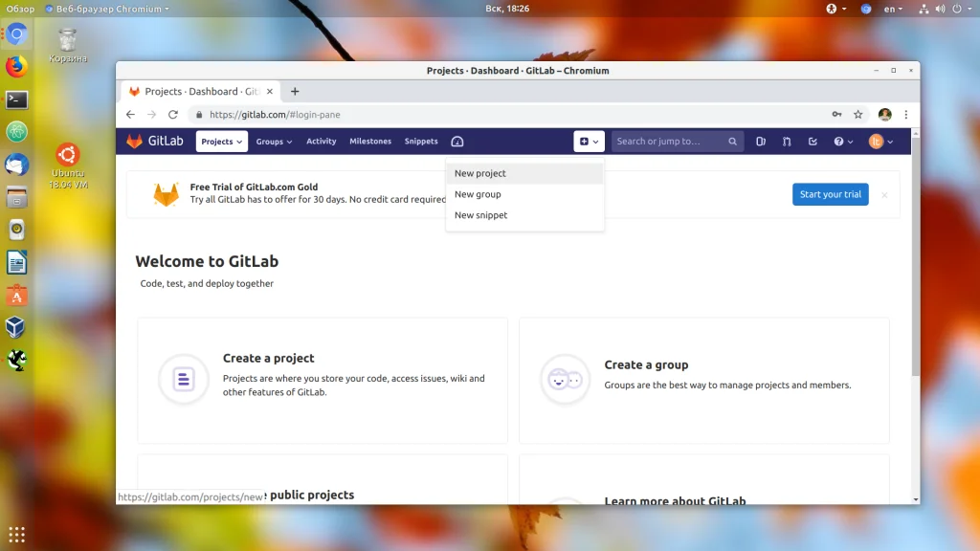
Task: Open the Activity nav item
Action: click(322, 142)
